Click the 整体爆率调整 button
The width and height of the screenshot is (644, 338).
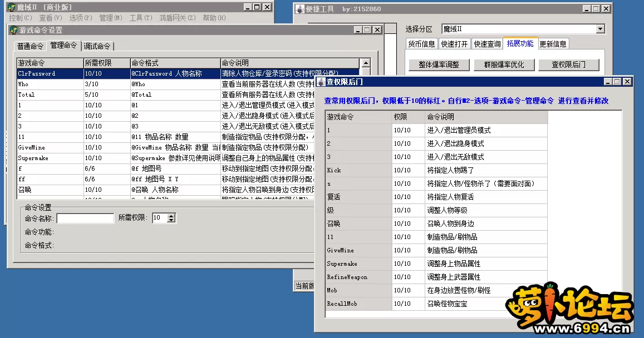tap(439, 65)
